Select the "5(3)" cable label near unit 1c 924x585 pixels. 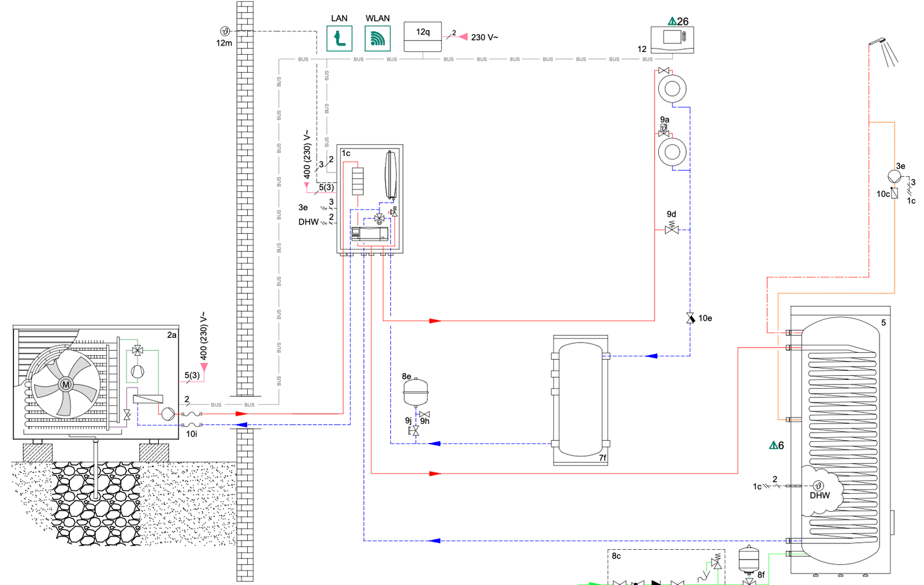326,187
